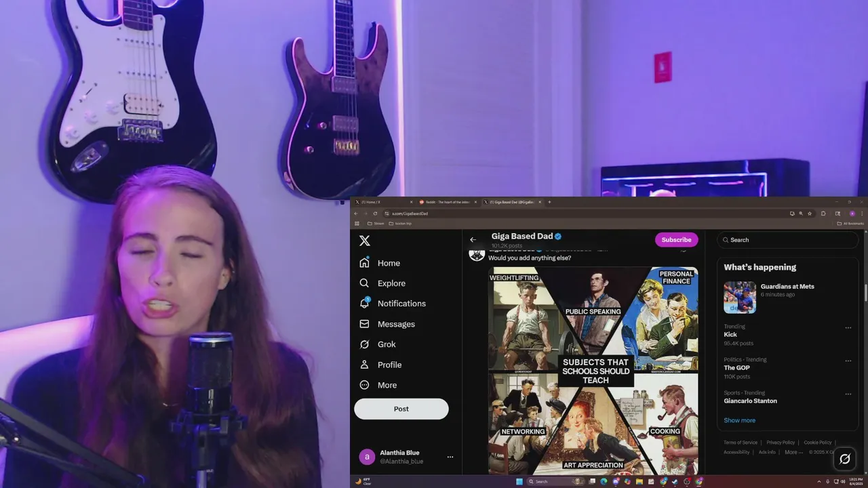Open the Ads info footer link

pyautogui.click(x=767, y=452)
